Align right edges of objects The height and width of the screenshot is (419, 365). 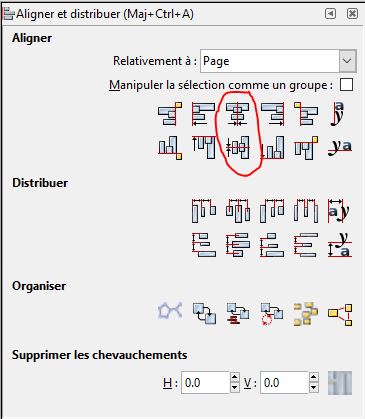point(272,114)
